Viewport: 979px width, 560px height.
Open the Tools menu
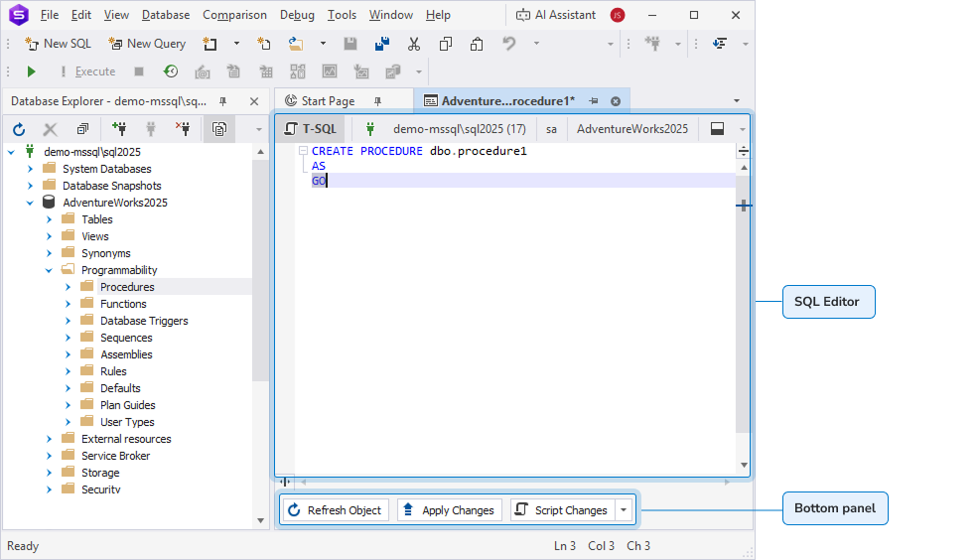pyautogui.click(x=343, y=15)
